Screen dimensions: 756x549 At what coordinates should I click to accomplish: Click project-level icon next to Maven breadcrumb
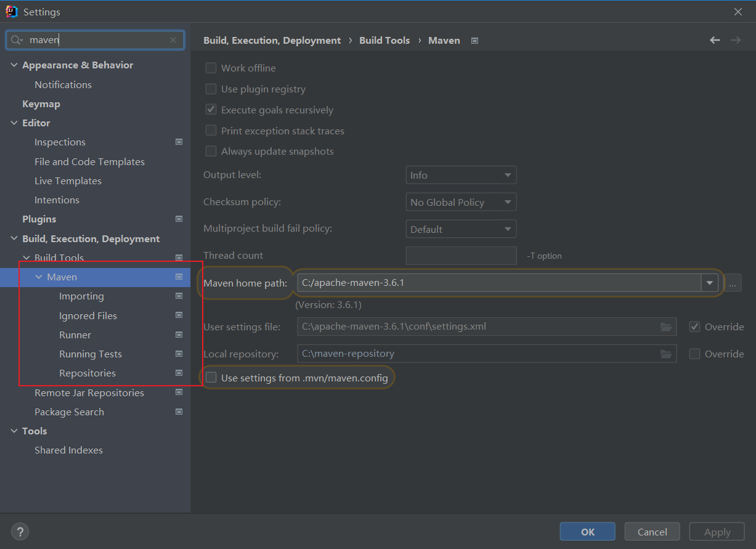474,41
